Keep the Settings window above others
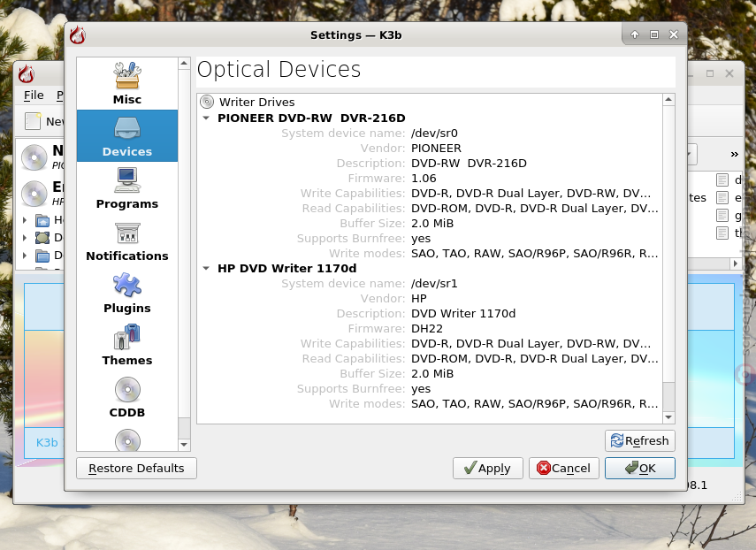Image resolution: width=756 pixels, height=550 pixels. coord(635,34)
